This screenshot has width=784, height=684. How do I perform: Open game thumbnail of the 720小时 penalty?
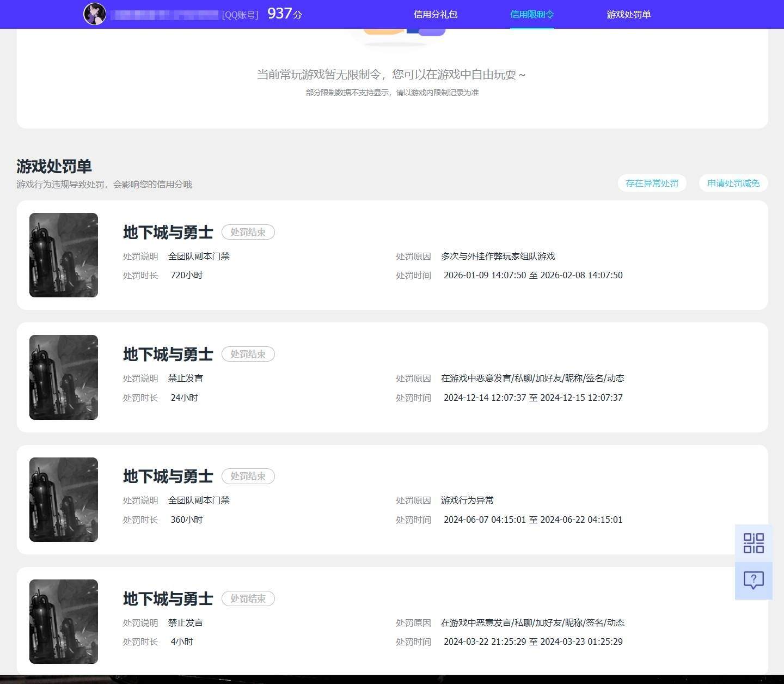[x=64, y=255]
